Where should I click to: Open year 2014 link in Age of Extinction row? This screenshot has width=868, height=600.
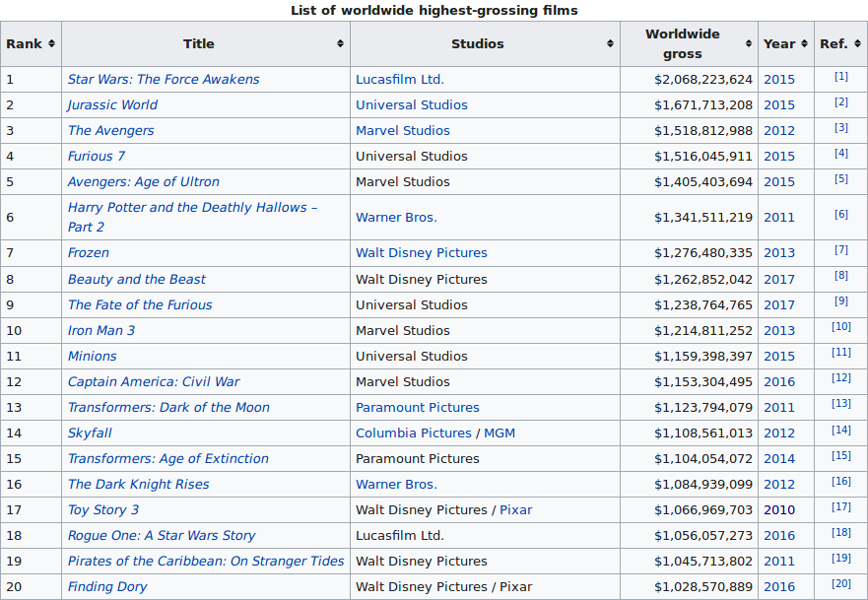pyautogui.click(x=779, y=458)
